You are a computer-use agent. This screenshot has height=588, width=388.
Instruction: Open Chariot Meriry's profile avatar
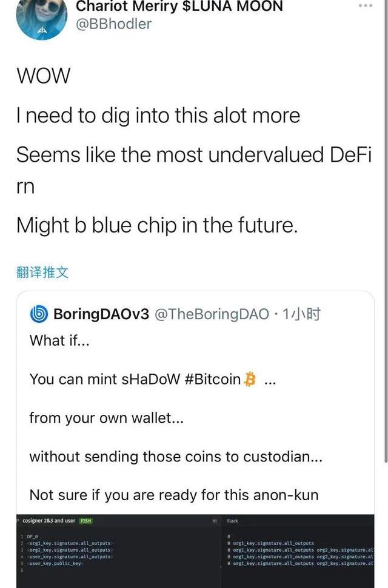(x=41, y=17)
